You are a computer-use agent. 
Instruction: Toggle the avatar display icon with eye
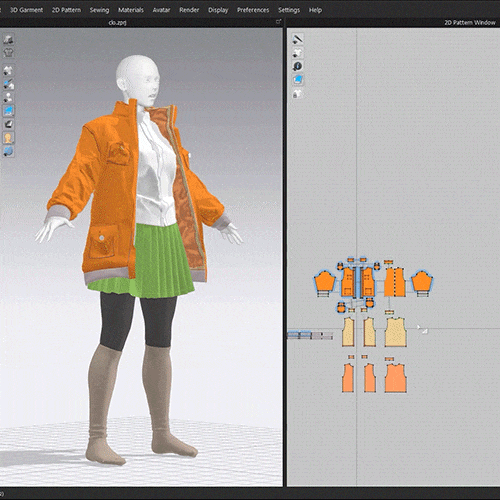tap(8, 97)
